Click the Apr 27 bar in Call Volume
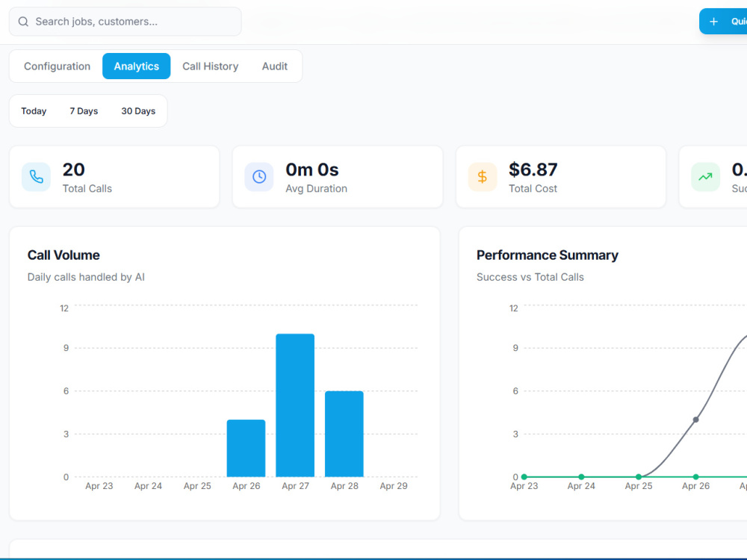The height and width of the screenshot is (560, 747). [x=295, y=405]
